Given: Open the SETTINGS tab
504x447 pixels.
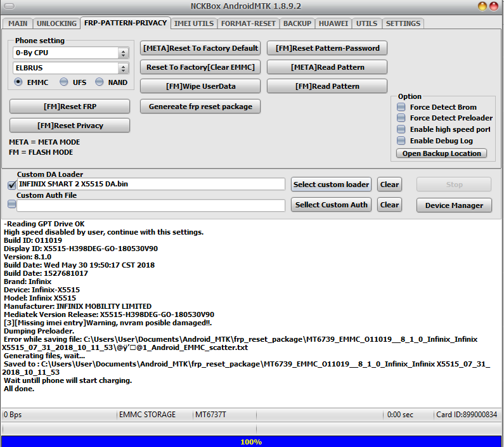Looking at the screenshot, I should point(403,23).
